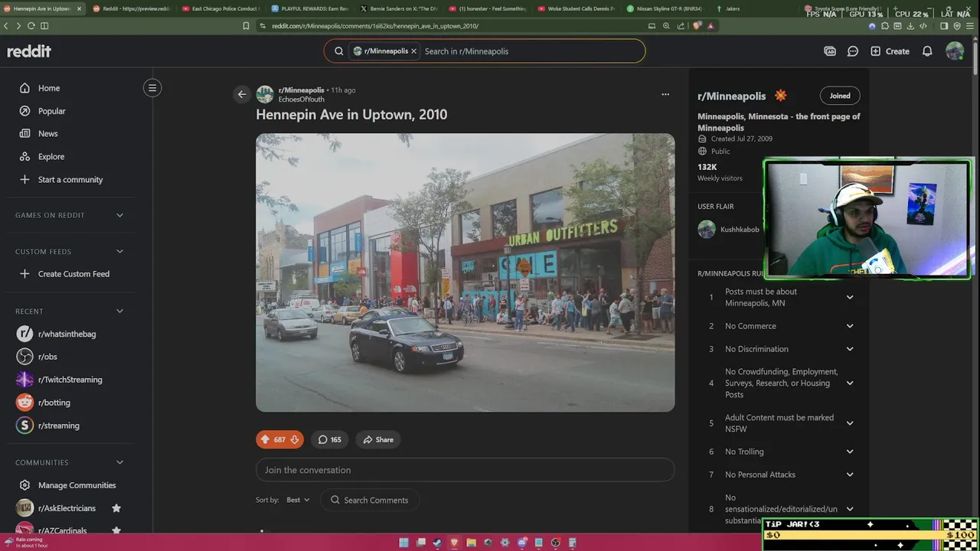Open the Reddit home logo
980x551 pixels.
(29, 51)
